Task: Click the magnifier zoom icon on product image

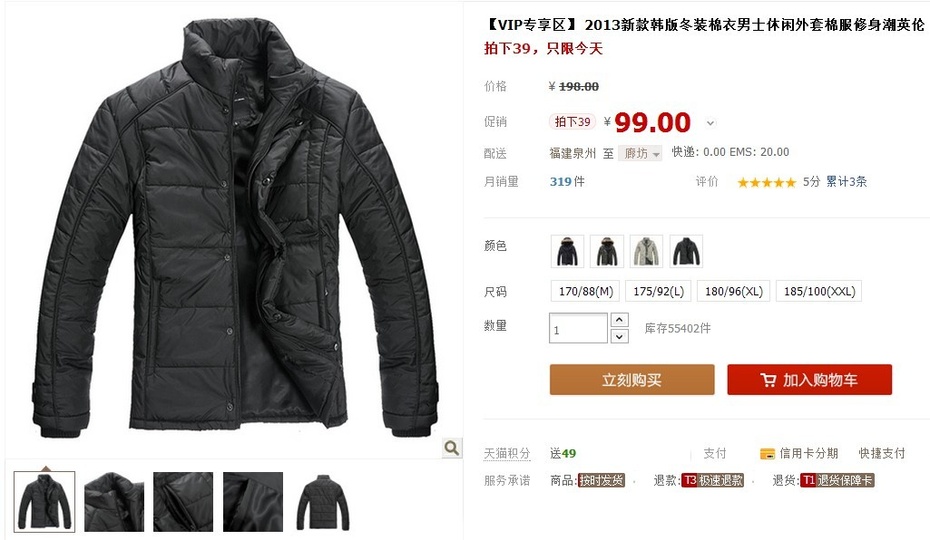Action: (x=452, y=448)
